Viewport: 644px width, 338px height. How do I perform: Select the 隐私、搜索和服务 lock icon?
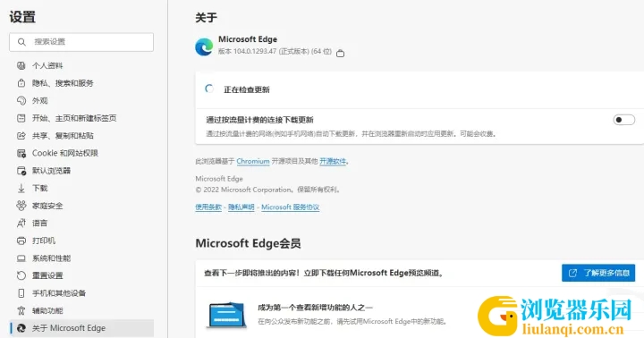pyautogui.click(x=21, y=83)
